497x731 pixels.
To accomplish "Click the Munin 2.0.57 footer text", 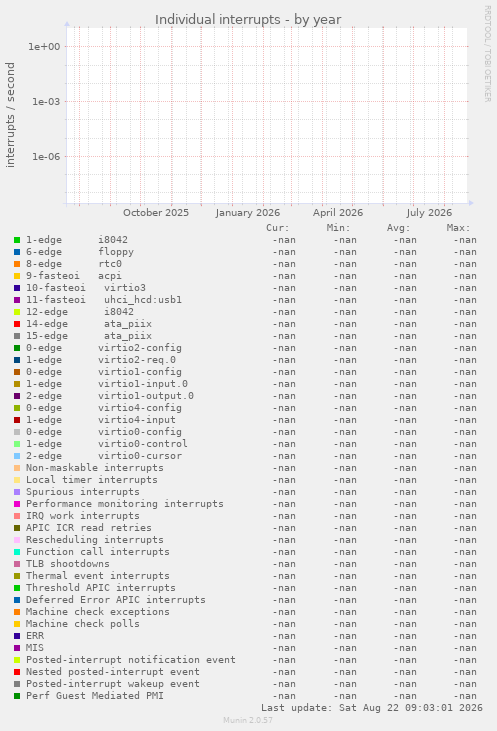I will coord(248,720).
